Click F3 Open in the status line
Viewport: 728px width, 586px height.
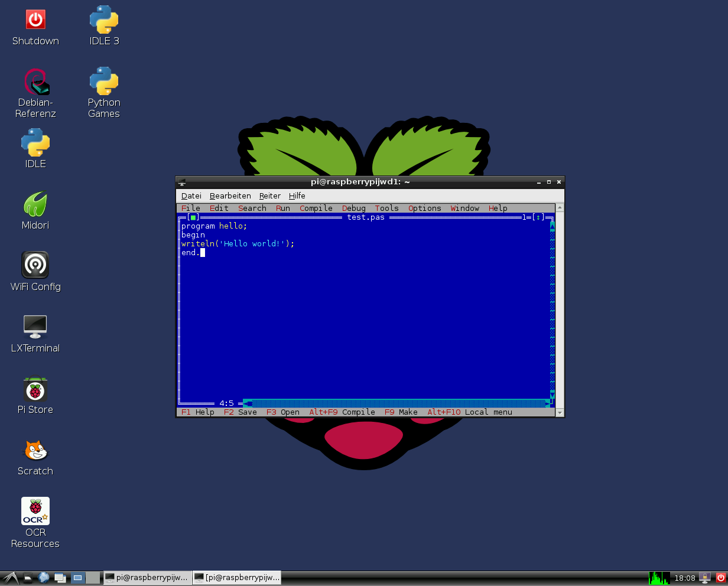283,412
